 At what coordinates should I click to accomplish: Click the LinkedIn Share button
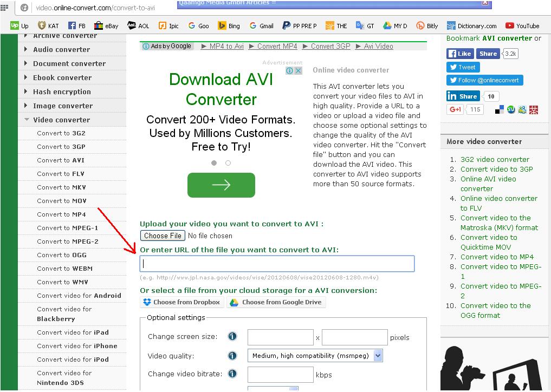pyautogui.click(x=463, y=96)
